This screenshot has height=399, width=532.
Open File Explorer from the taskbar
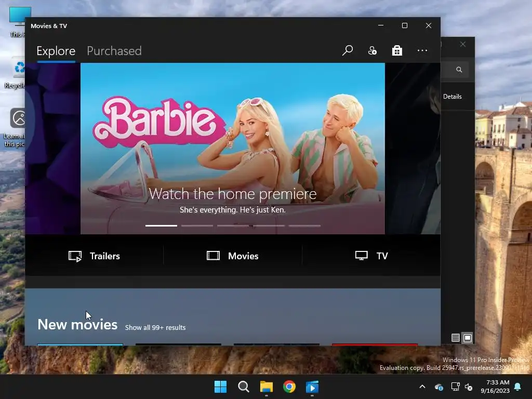click(x=267, y=387)
